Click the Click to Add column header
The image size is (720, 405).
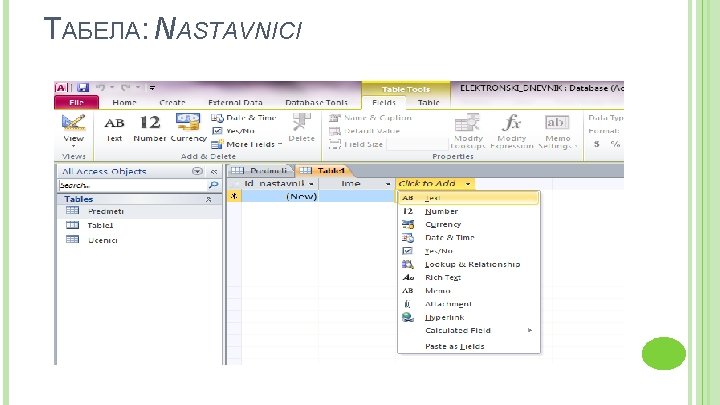pos(434,184)
